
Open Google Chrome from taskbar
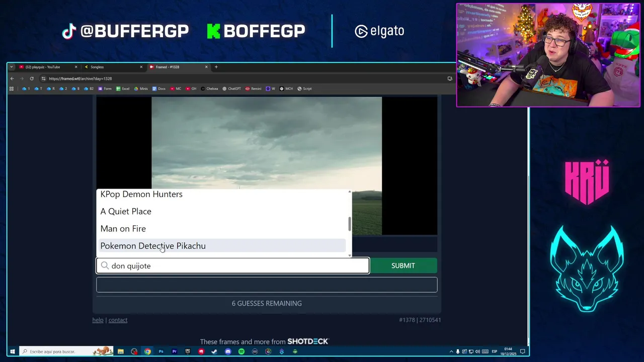click(147, 351)
